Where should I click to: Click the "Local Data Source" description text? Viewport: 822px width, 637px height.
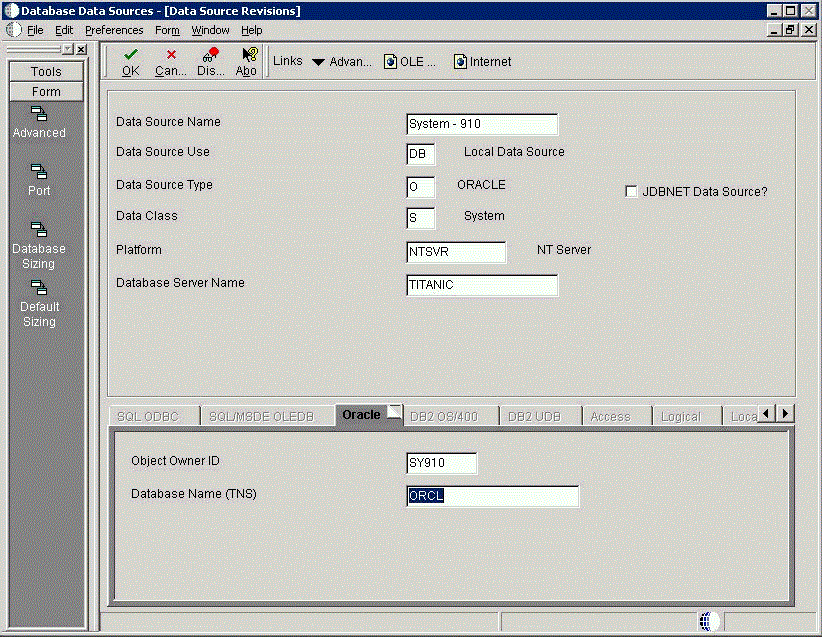(514, 152)
